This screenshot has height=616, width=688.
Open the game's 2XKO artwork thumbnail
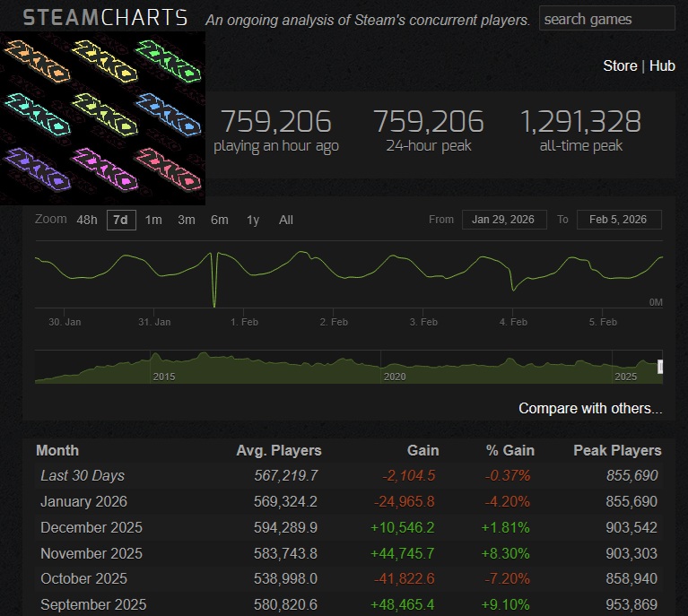pyautogui.click(x=102, y=118)
